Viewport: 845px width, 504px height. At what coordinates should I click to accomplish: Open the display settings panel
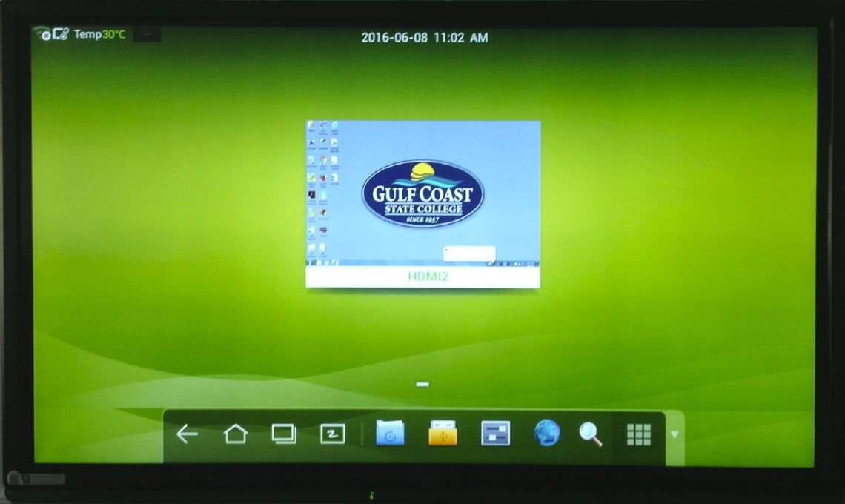(x=494, y=434)
